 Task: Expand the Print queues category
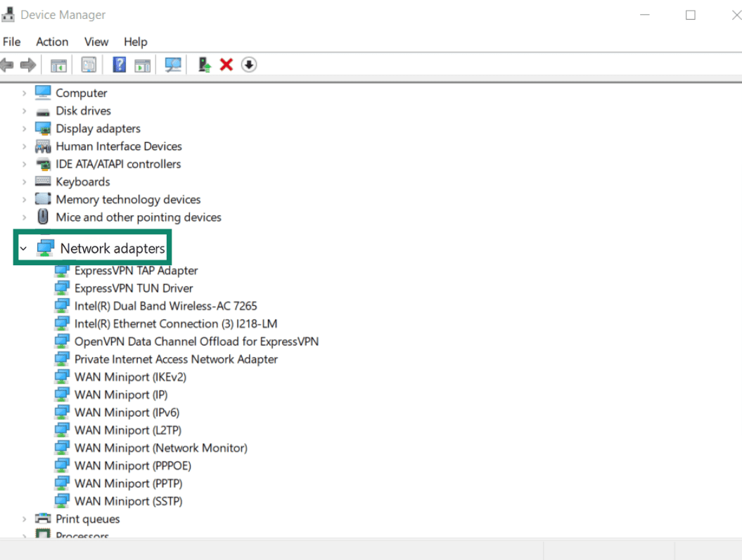25,518
